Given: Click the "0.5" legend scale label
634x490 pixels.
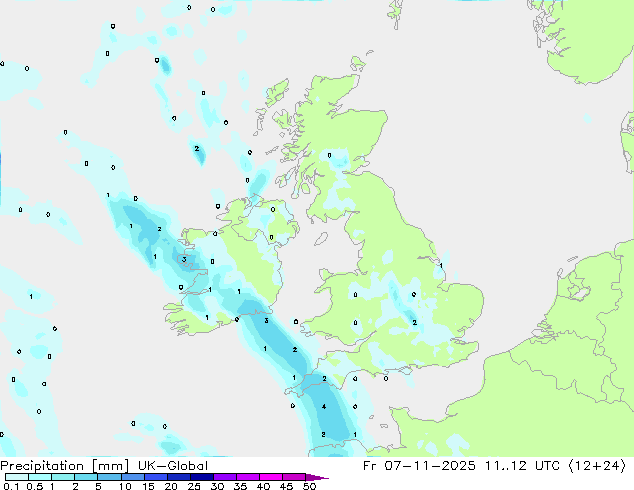Looking at the screenshot, I should pos(35,486).
